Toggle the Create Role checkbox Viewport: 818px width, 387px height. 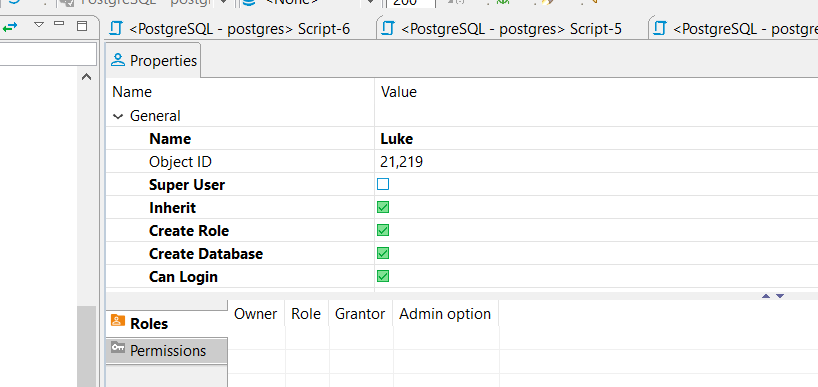[383, 230]
